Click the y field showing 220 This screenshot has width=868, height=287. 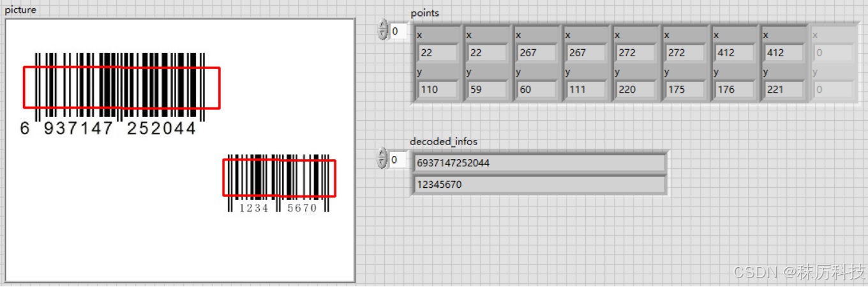click(x=636, y=89)
